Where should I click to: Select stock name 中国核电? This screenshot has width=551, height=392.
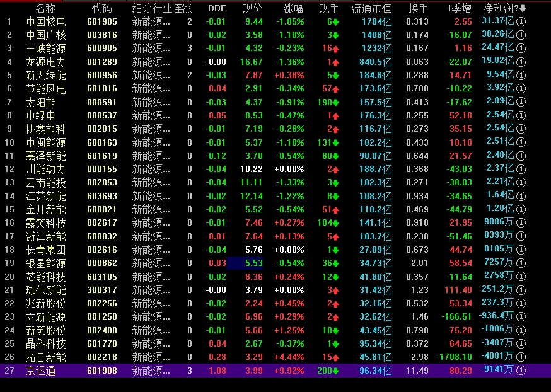(45, 22)
